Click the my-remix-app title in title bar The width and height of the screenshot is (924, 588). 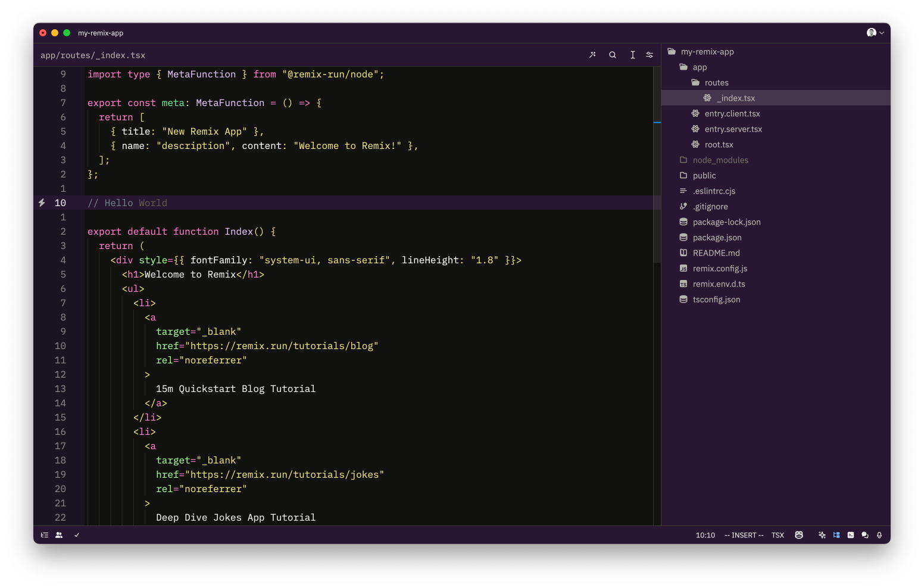(x=101, y=33)
